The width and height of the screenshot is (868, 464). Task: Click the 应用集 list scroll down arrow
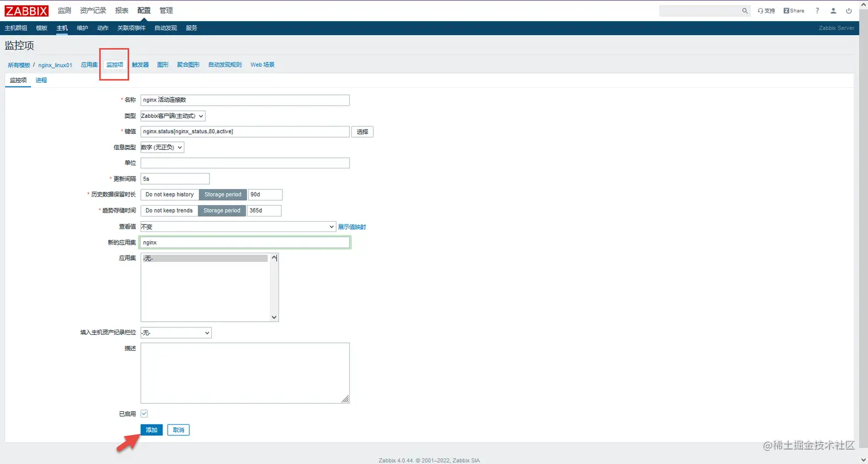(x=274, y=317)
